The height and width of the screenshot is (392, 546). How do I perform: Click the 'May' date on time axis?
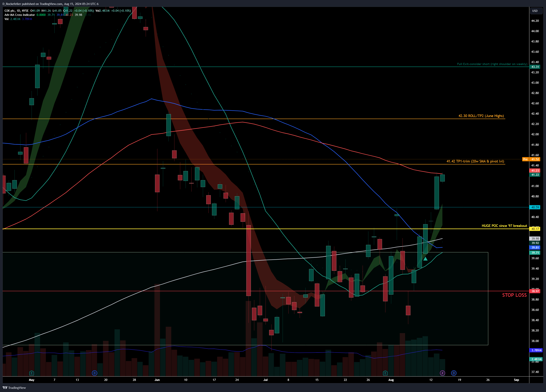tap(32, 380)
